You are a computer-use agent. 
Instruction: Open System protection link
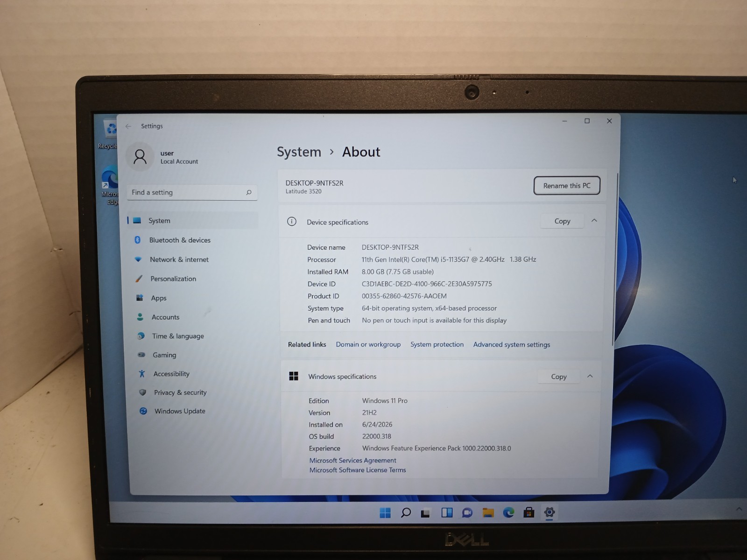click(x=437, y=344)
